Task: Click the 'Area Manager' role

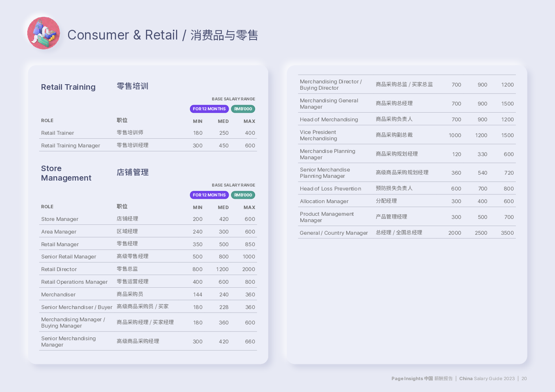Action: (x=59, y=232)
